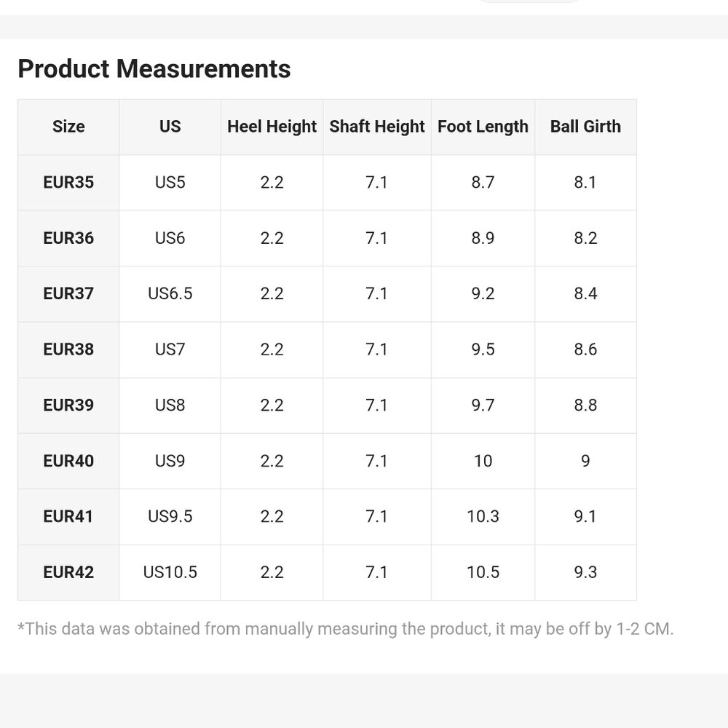Viewport: 728px width, 728px height.
Task: Select the EUR41 size row label
Action: click(x=68, y=517)
